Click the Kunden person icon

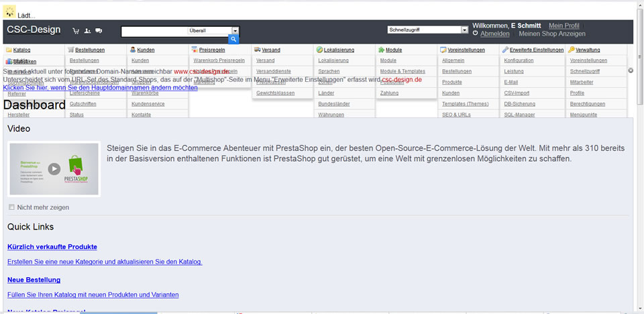133,50
